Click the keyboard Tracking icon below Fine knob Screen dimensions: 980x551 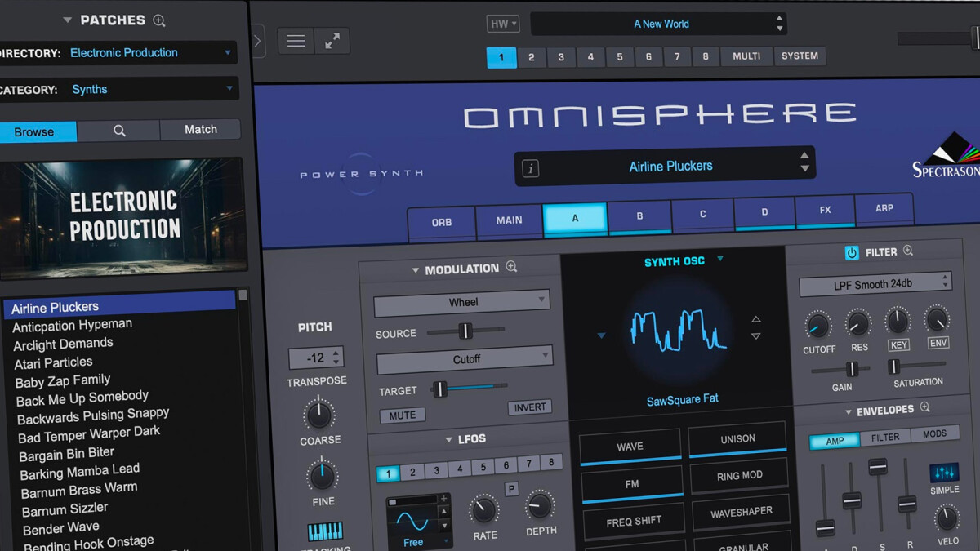tap(323, 531)
